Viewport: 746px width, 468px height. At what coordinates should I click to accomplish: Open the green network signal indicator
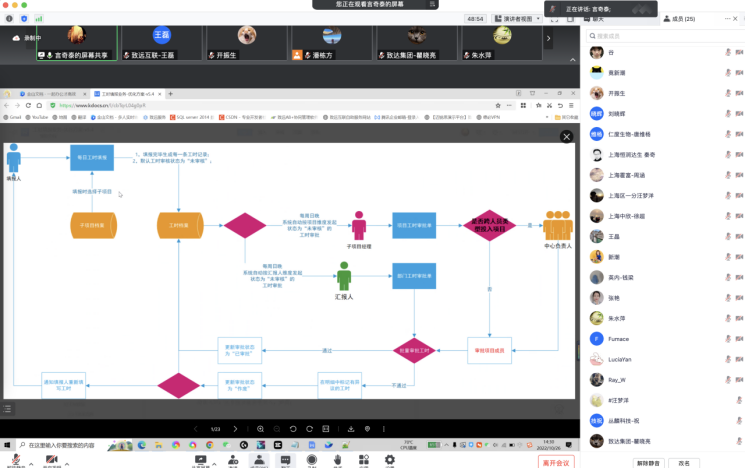pos(39,19)
